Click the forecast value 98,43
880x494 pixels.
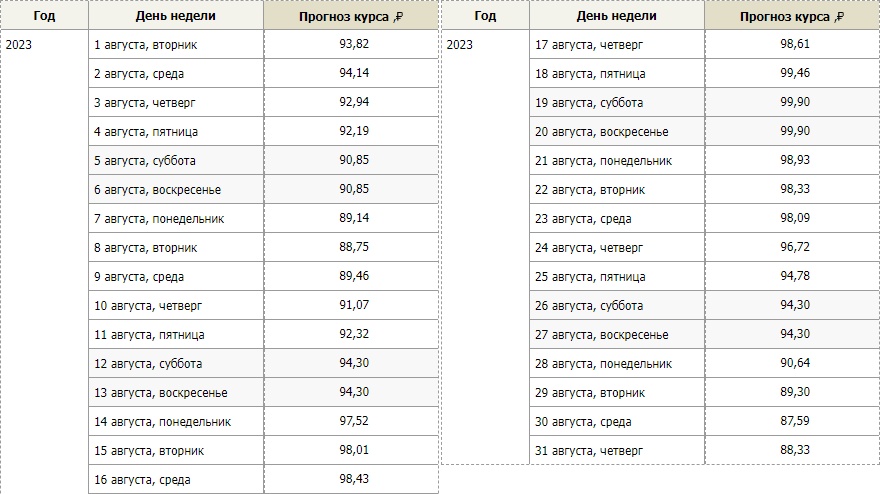tap(354, 480)
